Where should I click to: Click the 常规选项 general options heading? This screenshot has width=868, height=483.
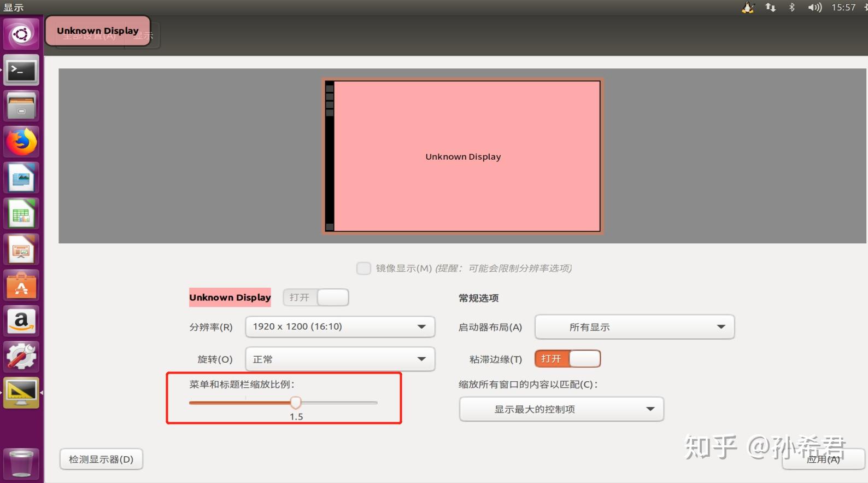tap(479, 298)
